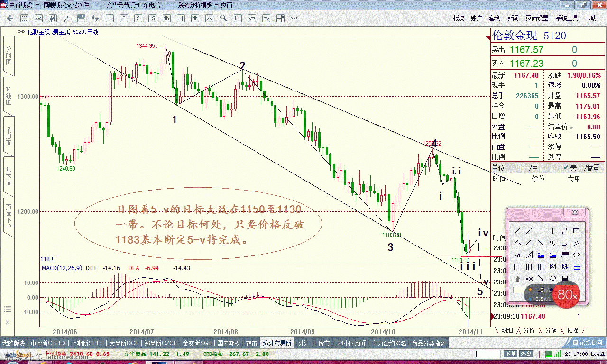Image resolution: width=607 pixels, height=364 pixels.
Task: Switch to the 分价 tab
Action: point(529,330)
